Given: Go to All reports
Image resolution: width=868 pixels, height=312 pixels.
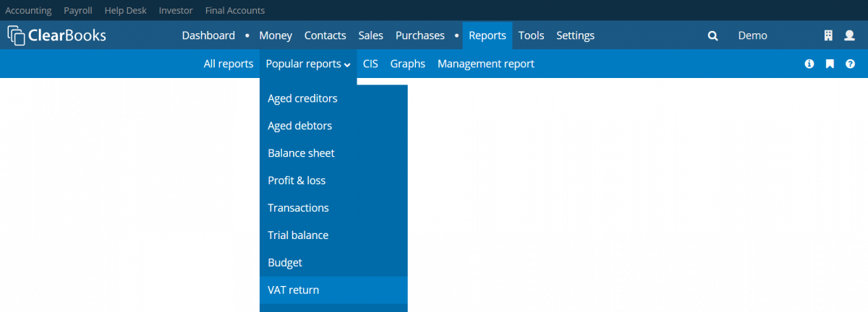Looking at the screenshot, I should 229,64.
